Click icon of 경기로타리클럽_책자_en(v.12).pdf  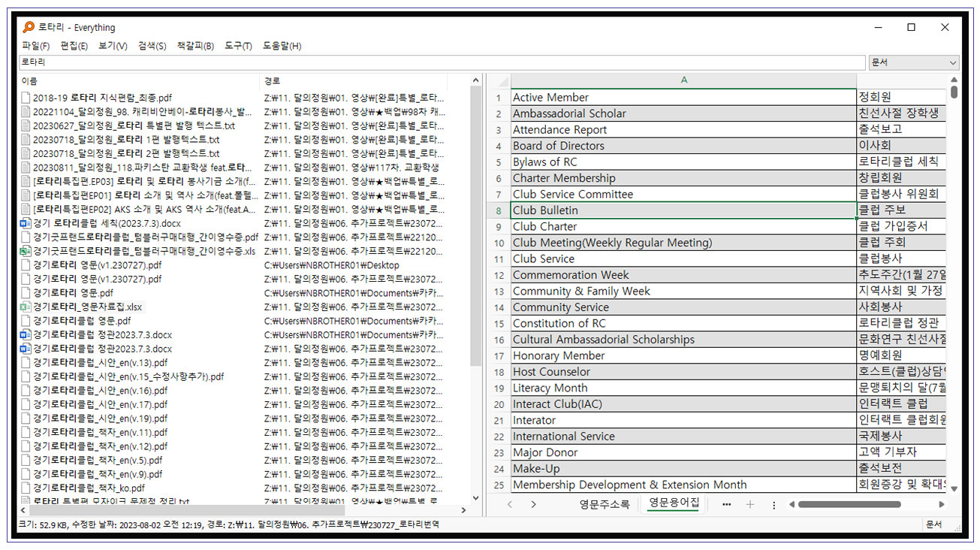point(26,446)
